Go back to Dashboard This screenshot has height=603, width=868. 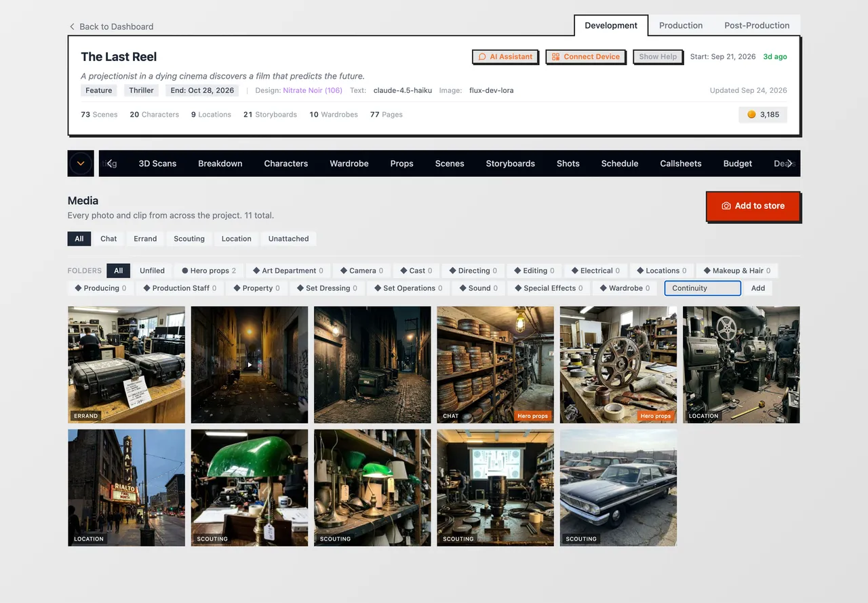tap(111, 26)
